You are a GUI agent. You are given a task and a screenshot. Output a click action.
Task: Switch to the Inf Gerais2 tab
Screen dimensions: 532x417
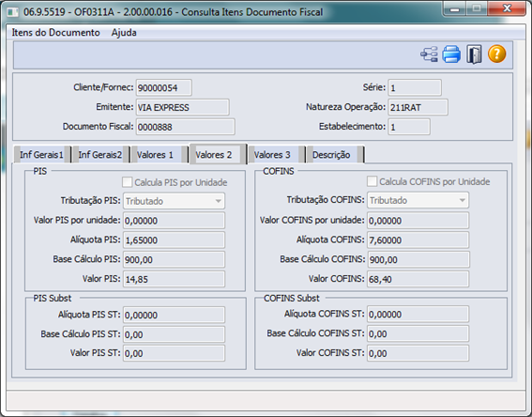coord(100,155)
